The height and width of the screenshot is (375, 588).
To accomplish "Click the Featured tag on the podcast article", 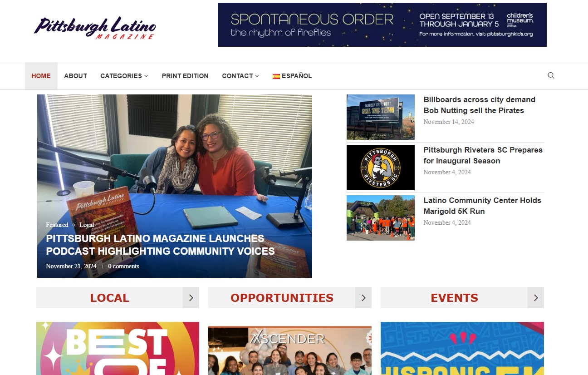I will point(57,225).
